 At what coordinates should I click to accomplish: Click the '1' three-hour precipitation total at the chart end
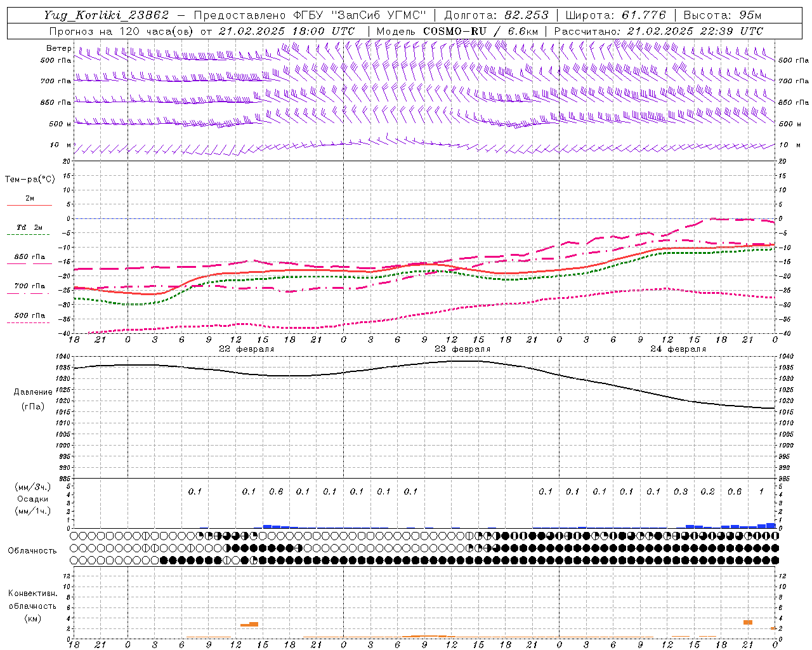761,491
